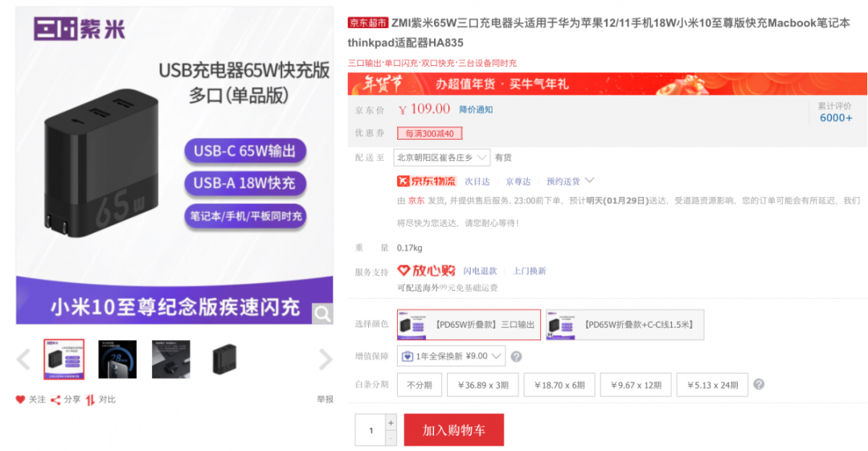868x451 pixels.
Task: Click the 京东超市 red tag
Action: click(367, 23)
